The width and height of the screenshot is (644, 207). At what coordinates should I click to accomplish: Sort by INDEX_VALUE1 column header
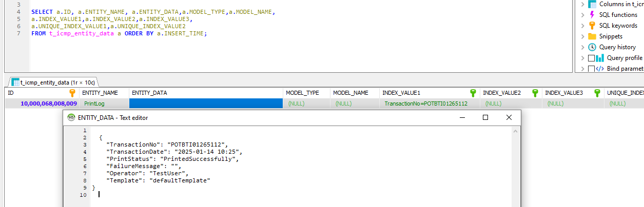tap(428, 93)
